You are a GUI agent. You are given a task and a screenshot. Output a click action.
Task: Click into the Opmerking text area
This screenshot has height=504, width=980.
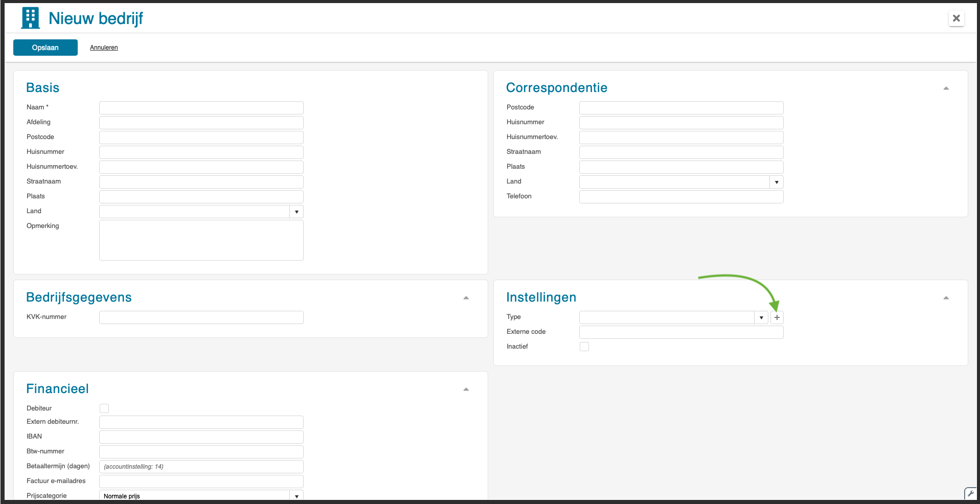pos(201,240)
